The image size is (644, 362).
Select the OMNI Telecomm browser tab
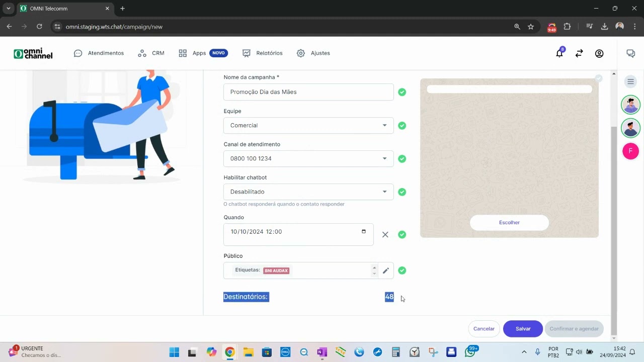coord(65,9)
